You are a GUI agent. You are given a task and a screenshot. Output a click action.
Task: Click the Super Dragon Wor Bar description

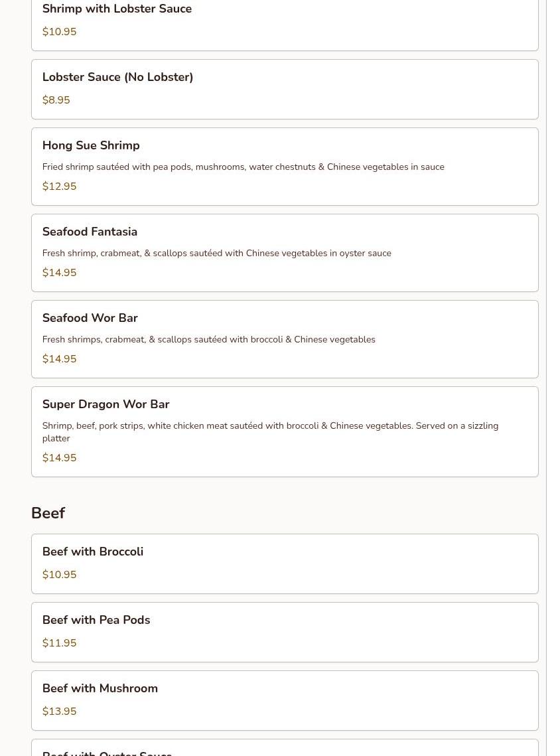(x=270, y=431)
